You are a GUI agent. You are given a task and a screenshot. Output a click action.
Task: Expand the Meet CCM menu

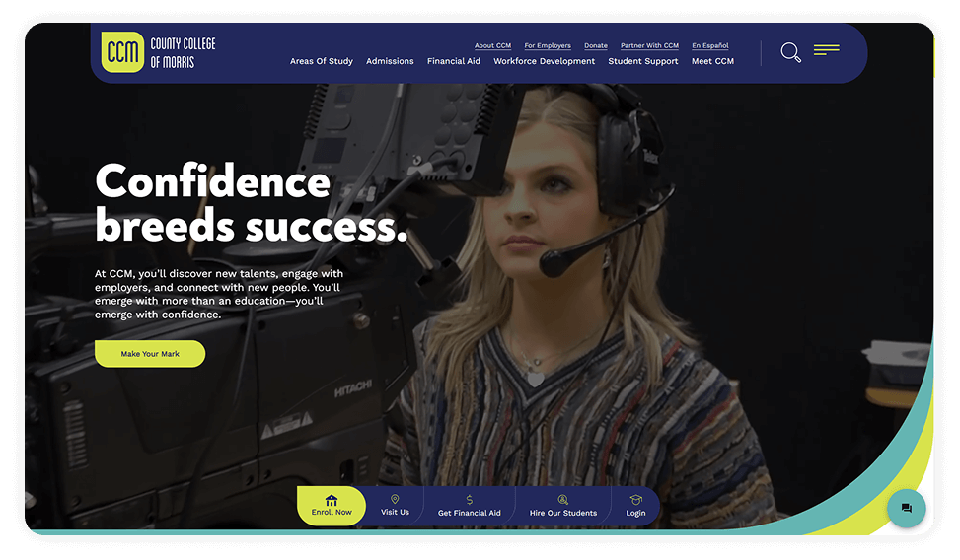(x=712, y=61)
